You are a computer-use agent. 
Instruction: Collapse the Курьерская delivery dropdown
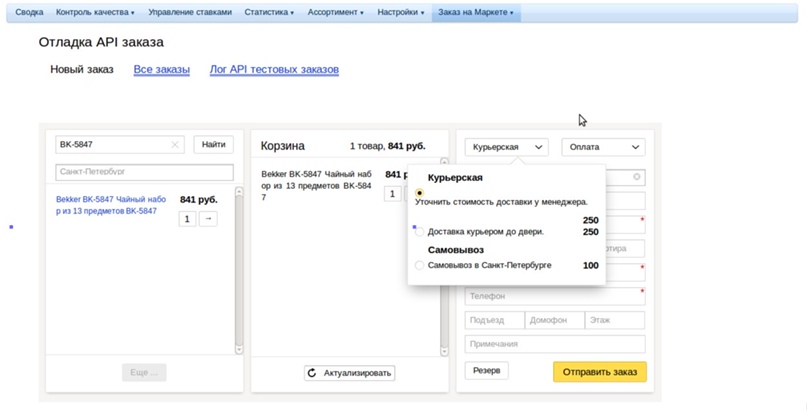506,147
